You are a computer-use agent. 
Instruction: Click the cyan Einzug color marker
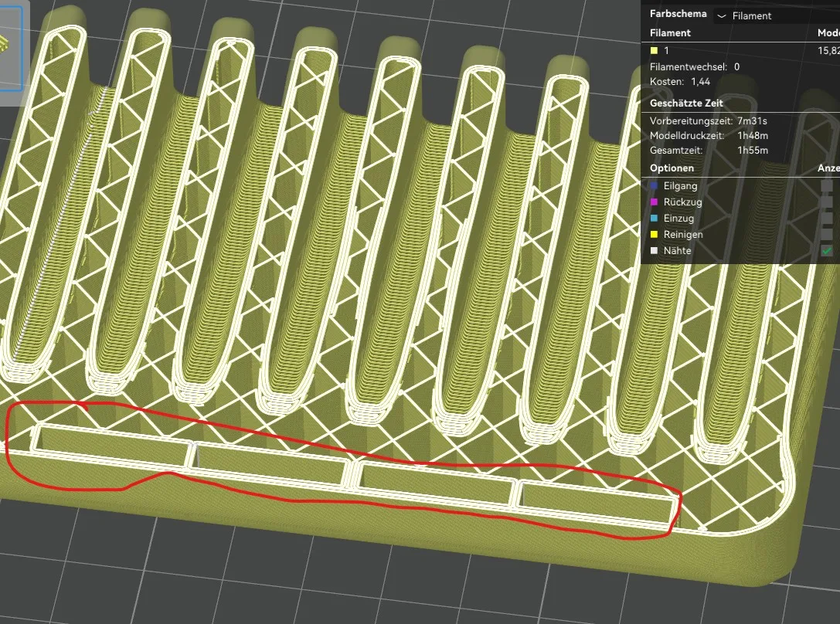[x=654, y=219]
